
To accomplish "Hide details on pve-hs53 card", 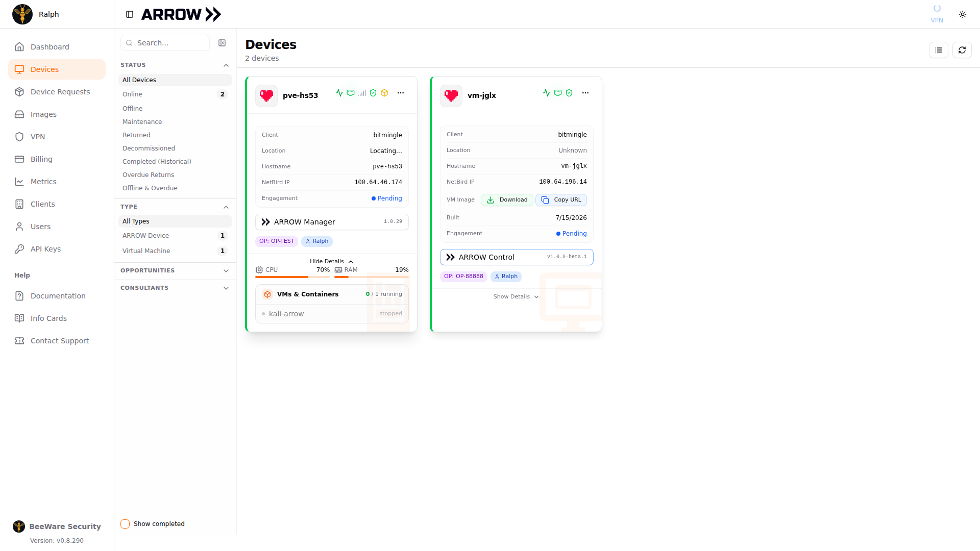I will point(331,261).
